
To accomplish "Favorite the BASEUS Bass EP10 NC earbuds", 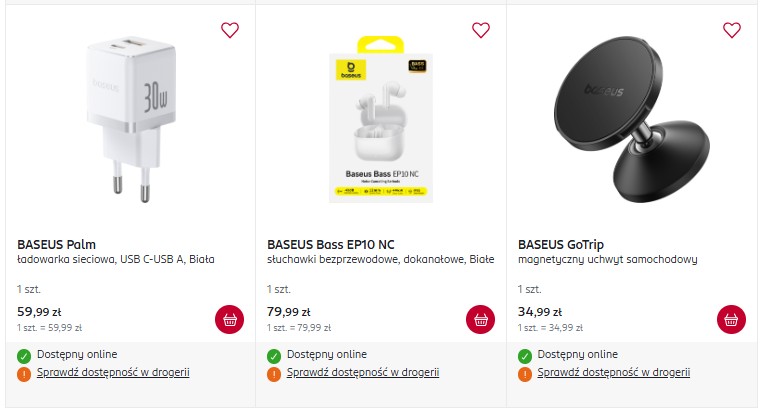I will click(481, 30).
